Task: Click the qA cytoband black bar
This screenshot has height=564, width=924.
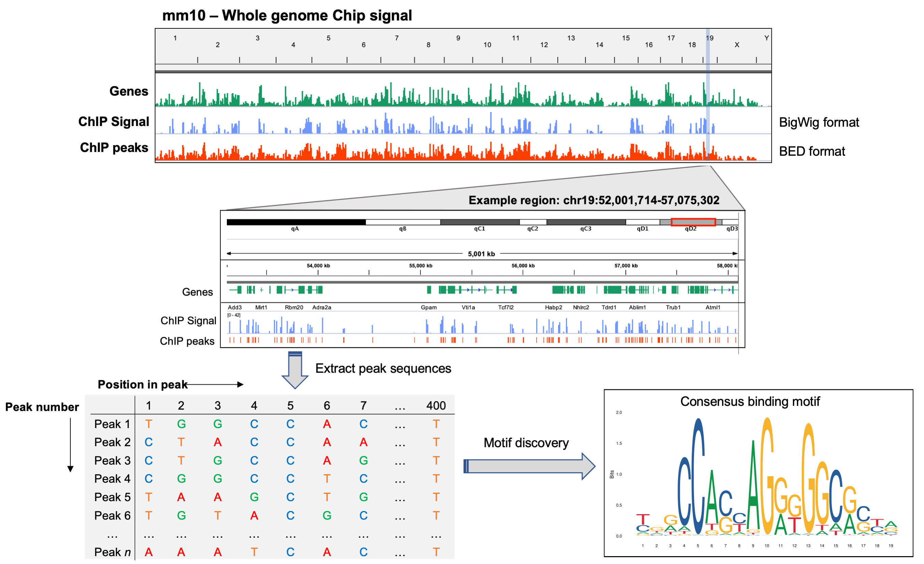Action: pos(296,222)
